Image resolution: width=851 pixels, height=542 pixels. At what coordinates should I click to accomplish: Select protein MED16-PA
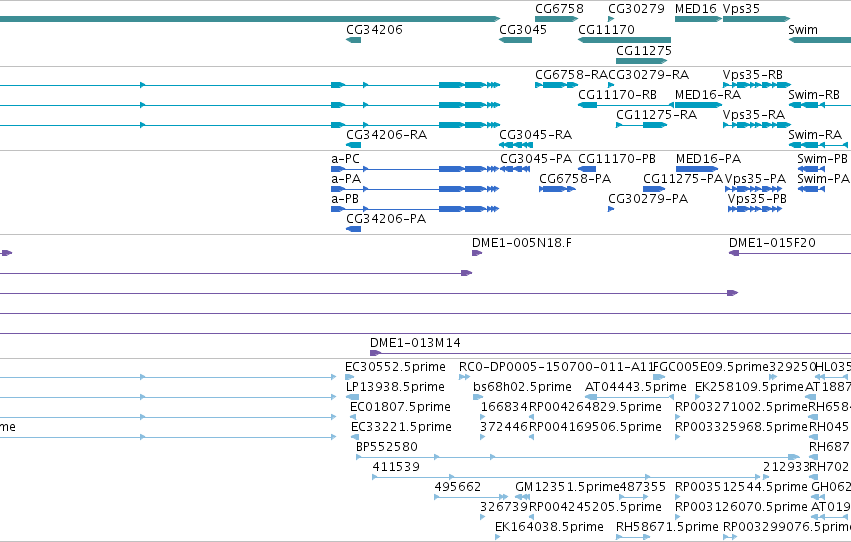click(x=697, y=169)
